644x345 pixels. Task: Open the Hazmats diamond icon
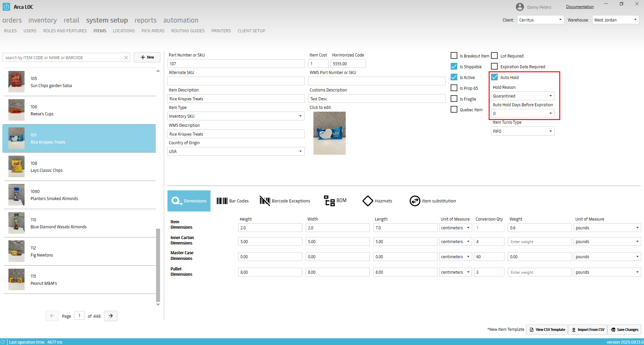click(x=368, y=201)
